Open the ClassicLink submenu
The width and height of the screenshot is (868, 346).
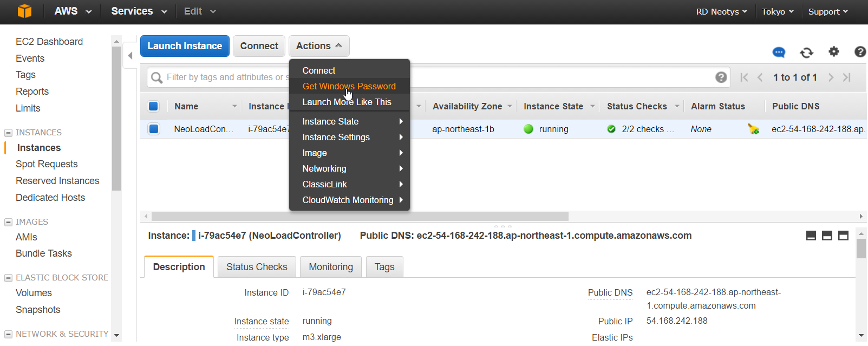pyautogui.click(x=349, y=184)
